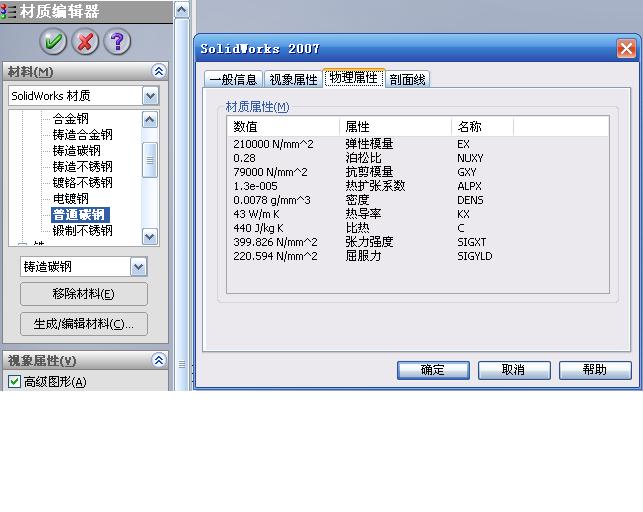
Task: Select 电镀钢 in material tree
Action: (x=71, y=198)
